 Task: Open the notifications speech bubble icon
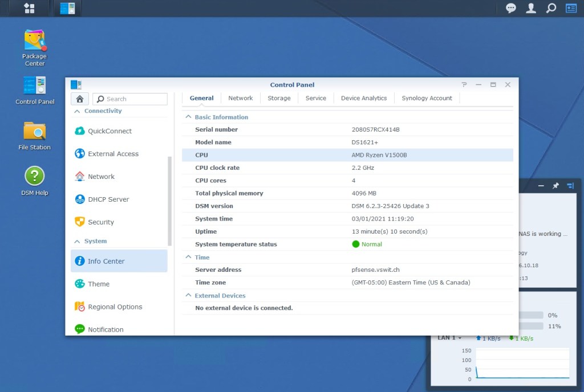pyautogui.click(x=511, y=8)
